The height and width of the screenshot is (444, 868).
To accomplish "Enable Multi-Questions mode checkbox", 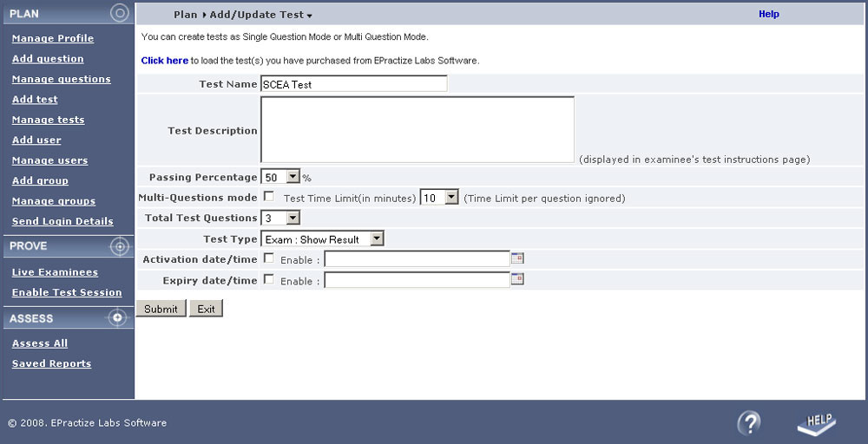I will (269, 196).
